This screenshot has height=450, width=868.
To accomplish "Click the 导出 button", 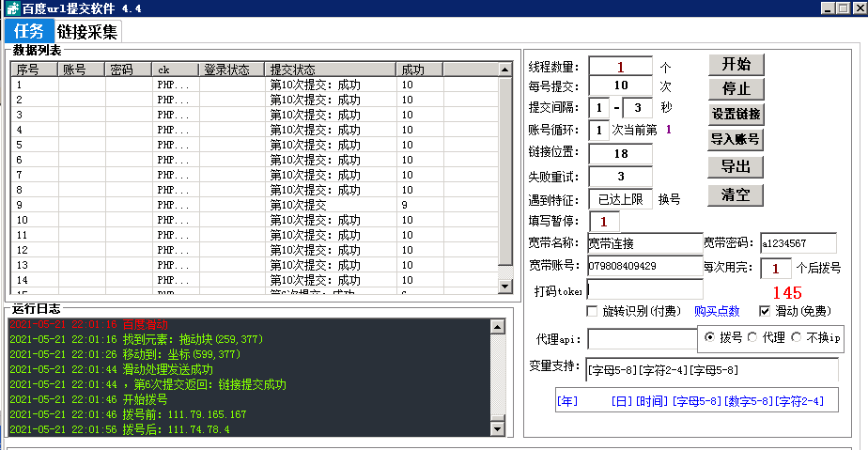I will coord(736,166).
